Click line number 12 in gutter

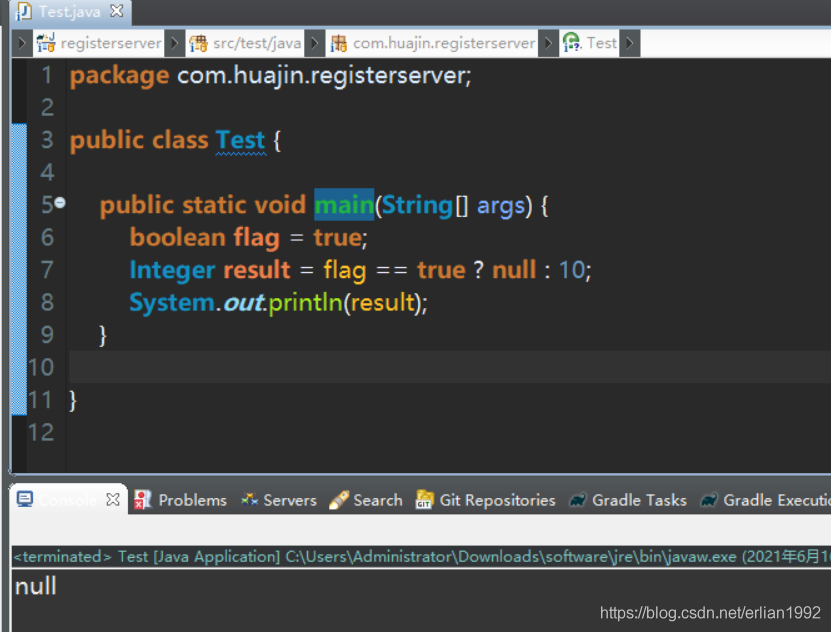pos(41,432)
